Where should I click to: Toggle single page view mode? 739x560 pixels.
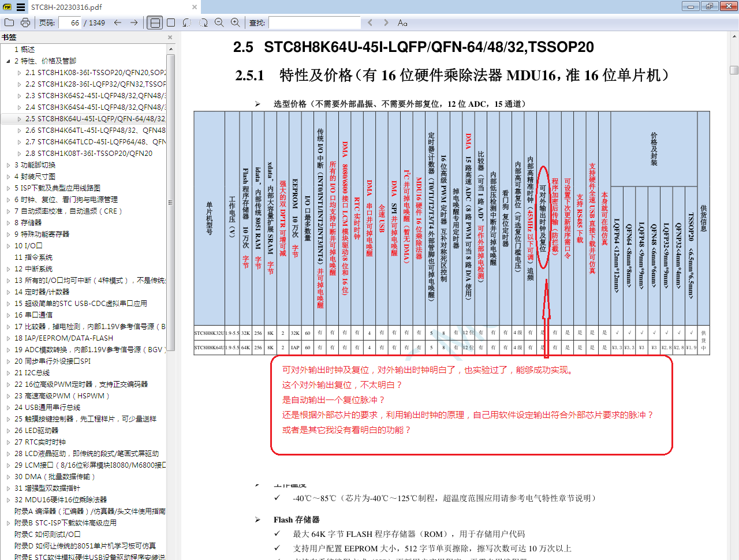tap(171, 23)
